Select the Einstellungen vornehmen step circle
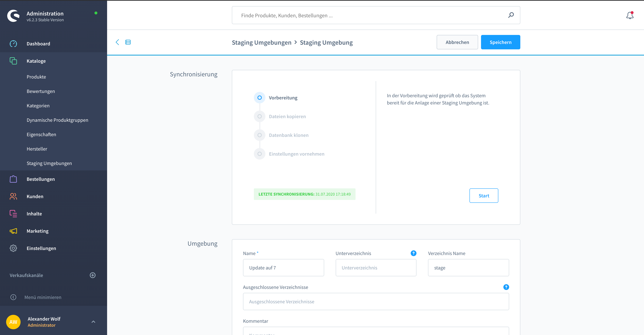This screenshot has width=644, height=335. point(260,154)
